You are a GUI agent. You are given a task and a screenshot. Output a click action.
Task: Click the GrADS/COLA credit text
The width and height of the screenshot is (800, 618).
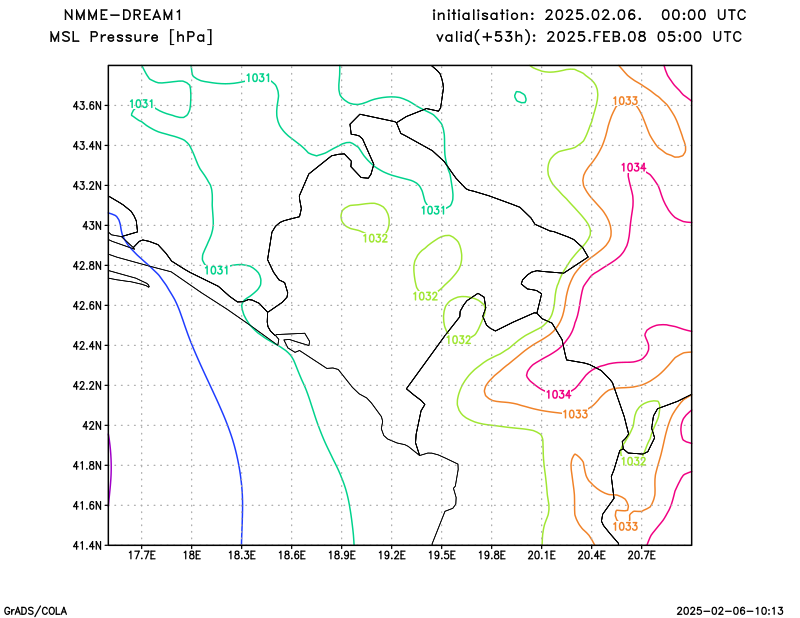tap(35, 611)
